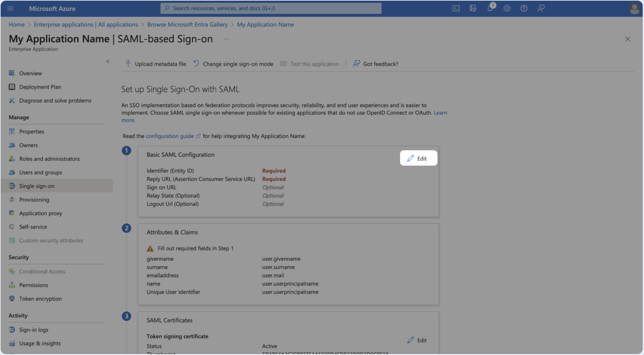Edit the SAML Certificates section
Screen dimensions: 644x355
[x=417, y=340]
